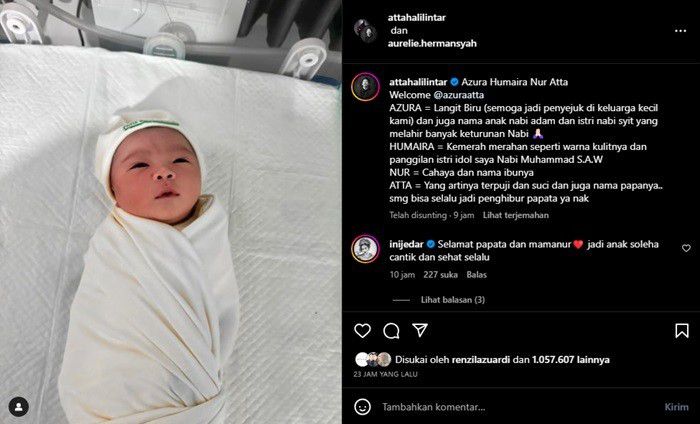Expand replies with Lihat balasan (3)
The height and width of the screenshot is (424, 700).
pos(453,300)
